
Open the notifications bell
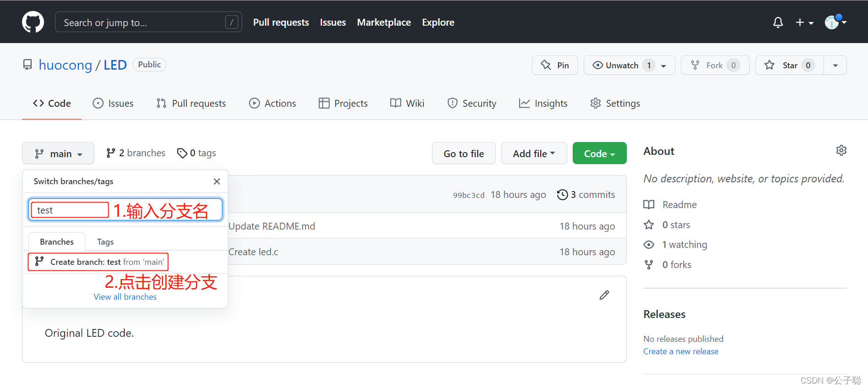pos(778,22)
